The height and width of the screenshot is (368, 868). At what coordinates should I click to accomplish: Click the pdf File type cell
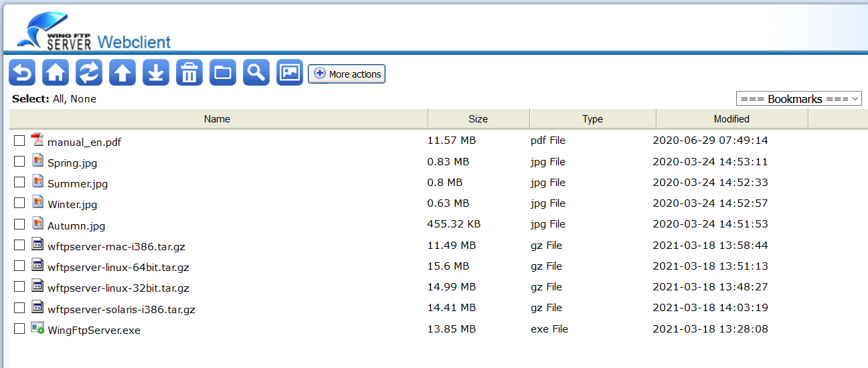click(x=548, y=141)
